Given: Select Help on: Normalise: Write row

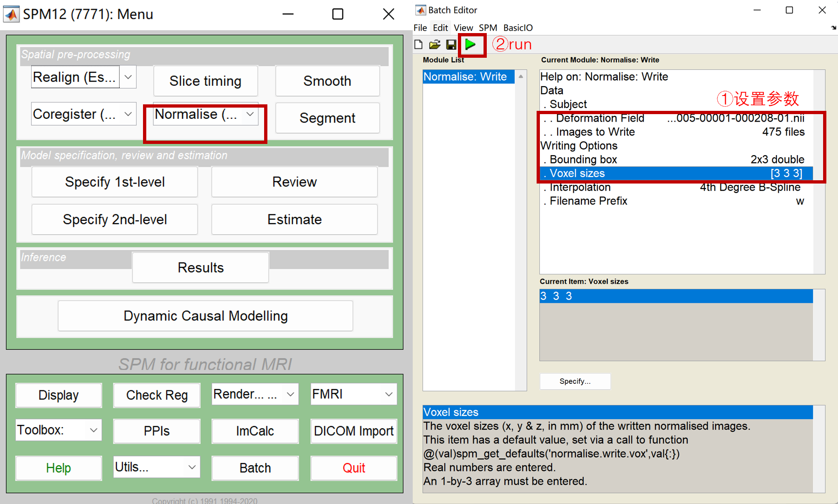Looking at the screenshot, I should [676, 77].
